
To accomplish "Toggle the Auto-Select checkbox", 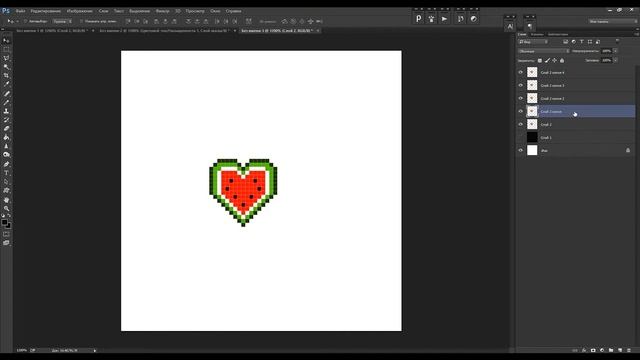I will point(25,21).
